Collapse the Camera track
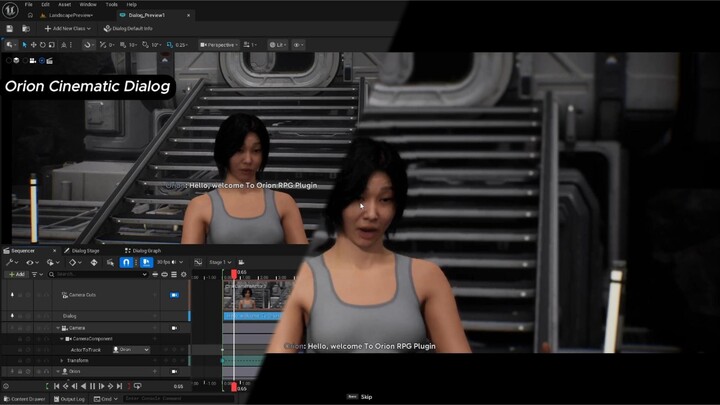720x405 pixels. coord(58,328)
